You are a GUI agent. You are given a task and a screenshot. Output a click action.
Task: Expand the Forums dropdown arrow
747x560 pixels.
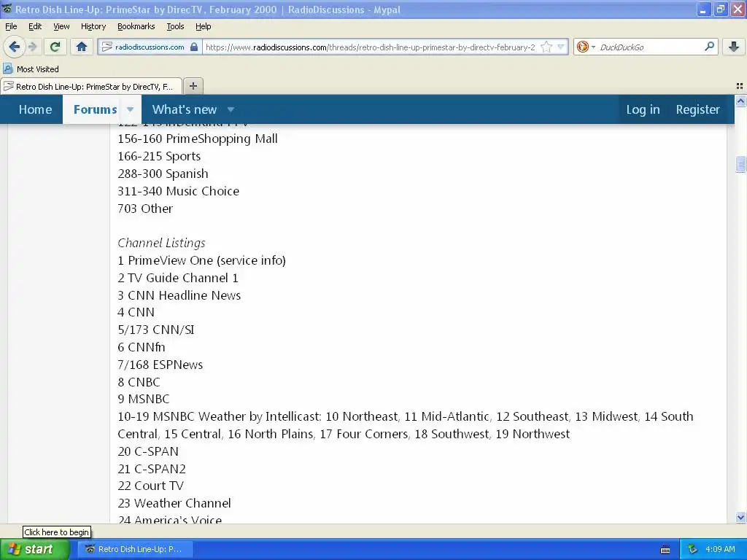(130, 109)
